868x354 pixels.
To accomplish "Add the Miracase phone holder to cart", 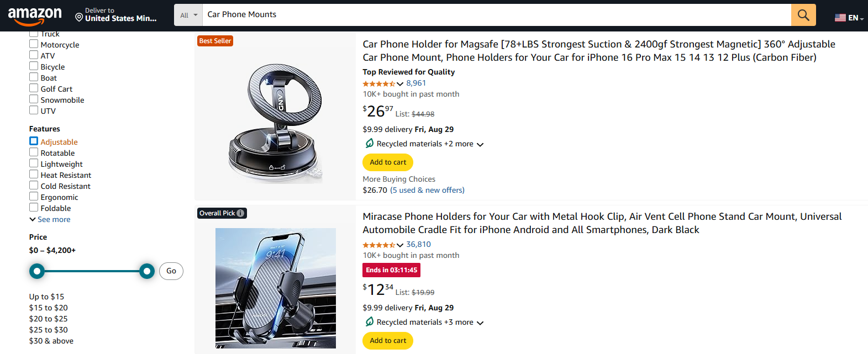I will pyautogui.click(x=387, y=341).
